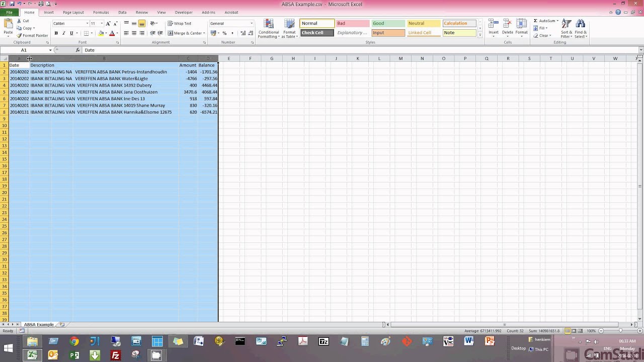Click Decrease Decimal
The image size is (644, 362).
pyautogui.click(x=251, y=33)
